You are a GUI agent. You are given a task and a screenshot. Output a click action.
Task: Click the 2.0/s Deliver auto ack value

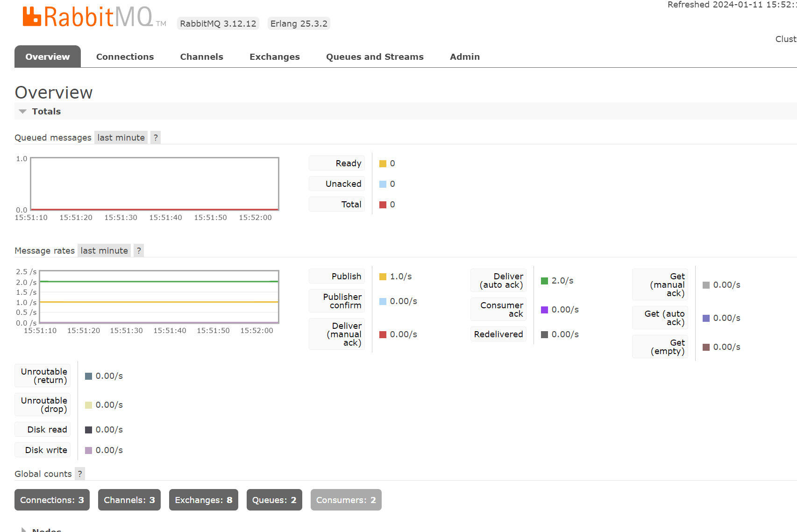562,281
